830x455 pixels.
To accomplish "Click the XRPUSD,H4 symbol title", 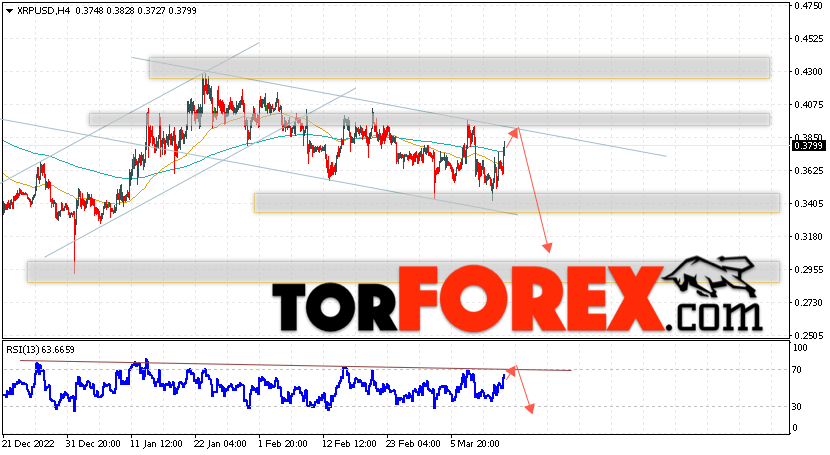I will click(x=43, y=11).
